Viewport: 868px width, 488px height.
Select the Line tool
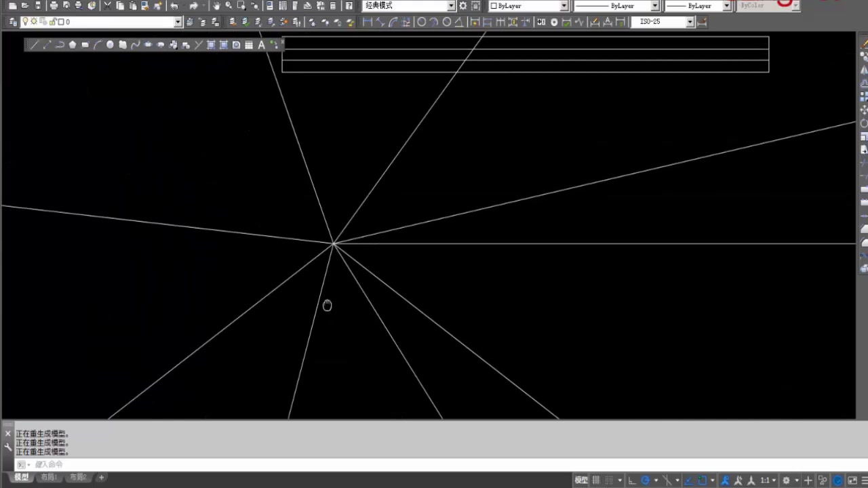pos(34,45)
